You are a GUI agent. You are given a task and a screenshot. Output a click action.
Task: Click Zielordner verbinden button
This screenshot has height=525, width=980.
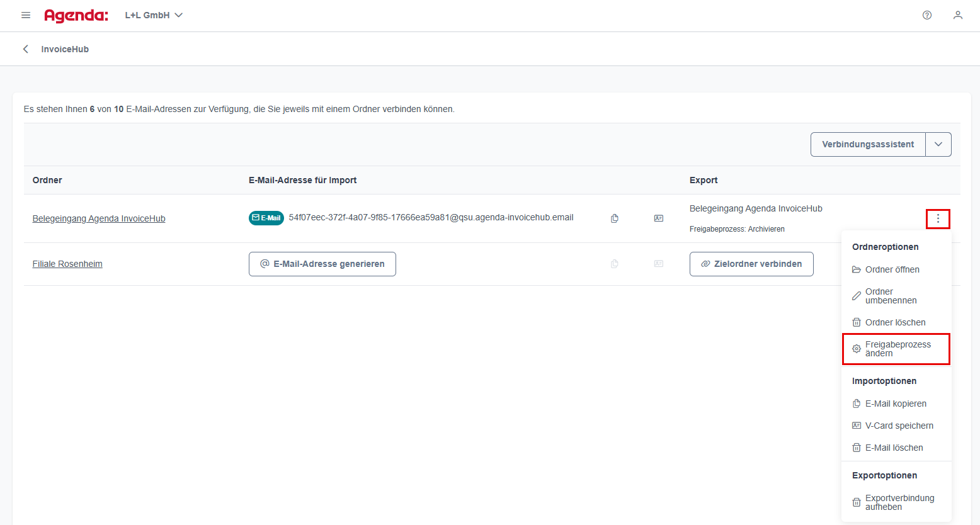point(751,264)
